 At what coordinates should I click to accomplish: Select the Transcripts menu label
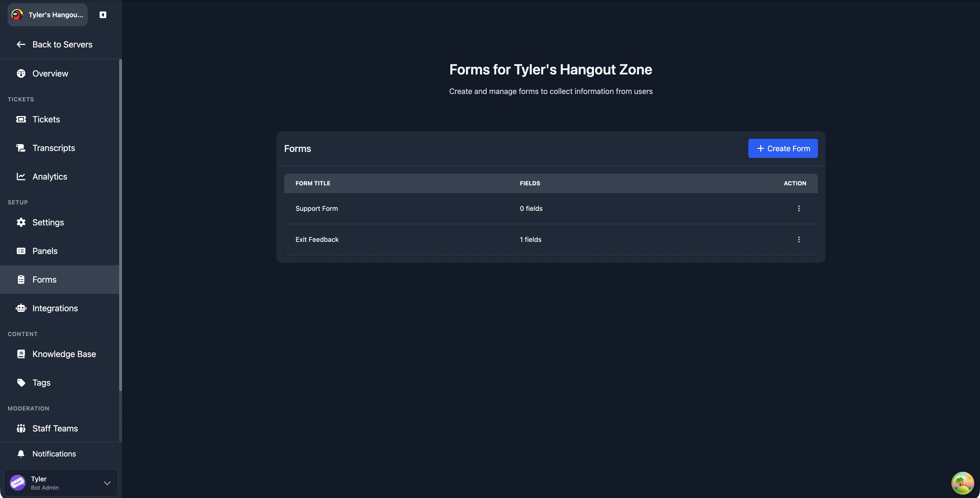[54, 148]
